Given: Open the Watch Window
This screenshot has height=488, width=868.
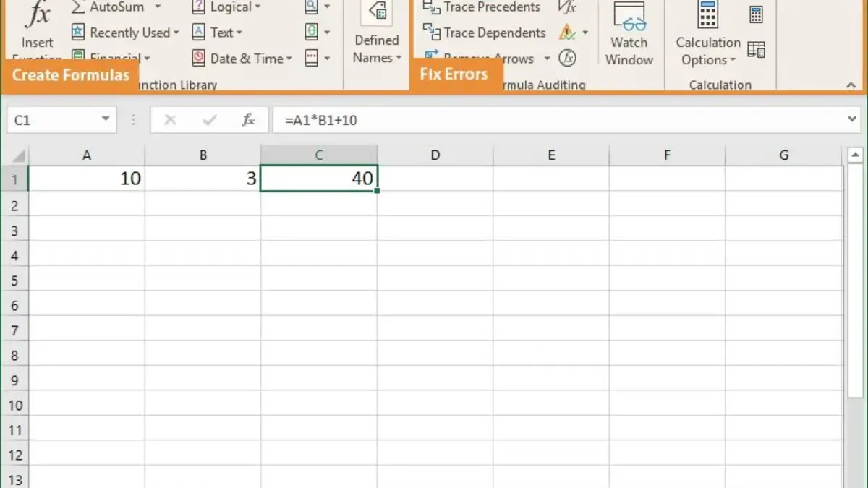Looking at the screenshot, I should (629, 34).
